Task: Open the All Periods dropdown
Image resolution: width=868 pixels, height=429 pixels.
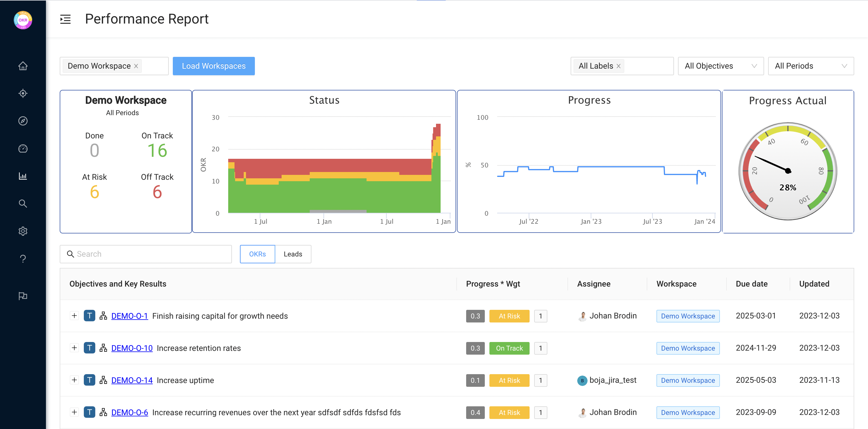Action: coord(810,66)
